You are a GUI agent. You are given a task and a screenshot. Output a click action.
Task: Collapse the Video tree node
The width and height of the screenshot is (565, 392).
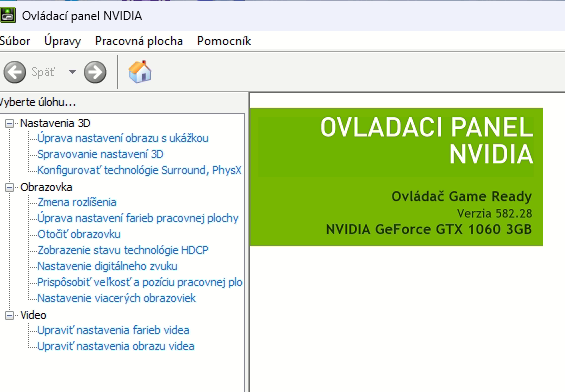point(9,315)
